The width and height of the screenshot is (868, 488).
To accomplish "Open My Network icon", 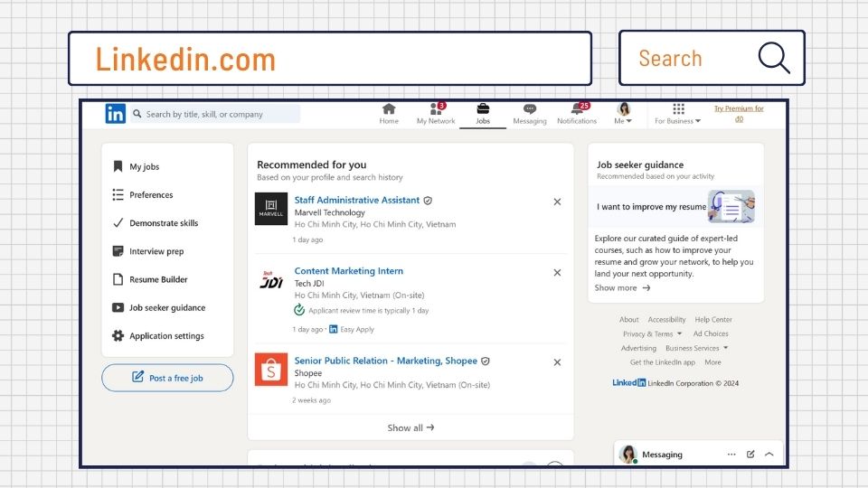I will point(436,109).
